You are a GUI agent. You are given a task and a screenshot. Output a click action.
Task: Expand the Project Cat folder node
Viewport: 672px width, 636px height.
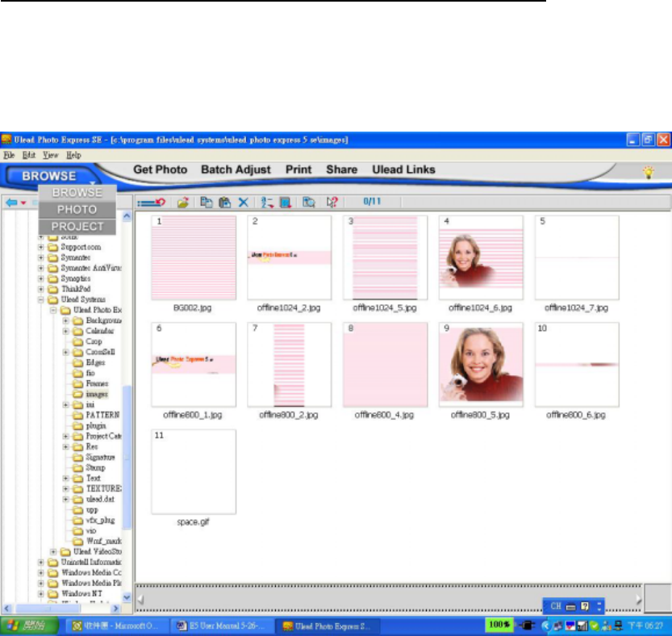[65, 436]
